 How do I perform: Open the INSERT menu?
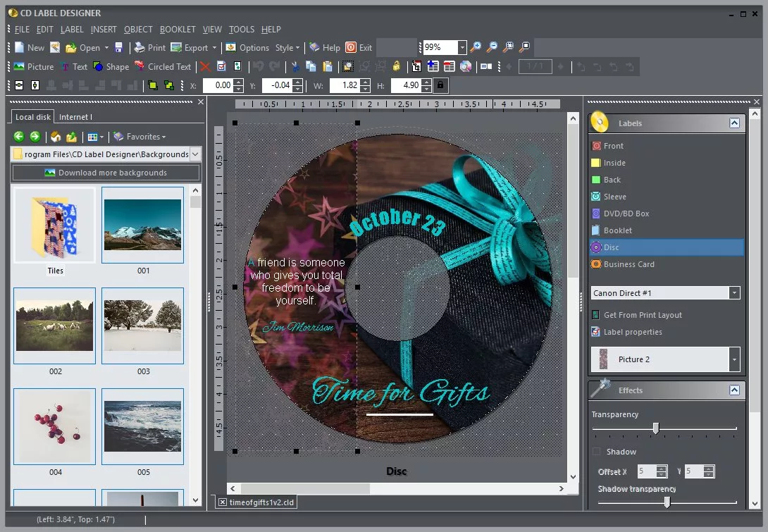point(104,30)
